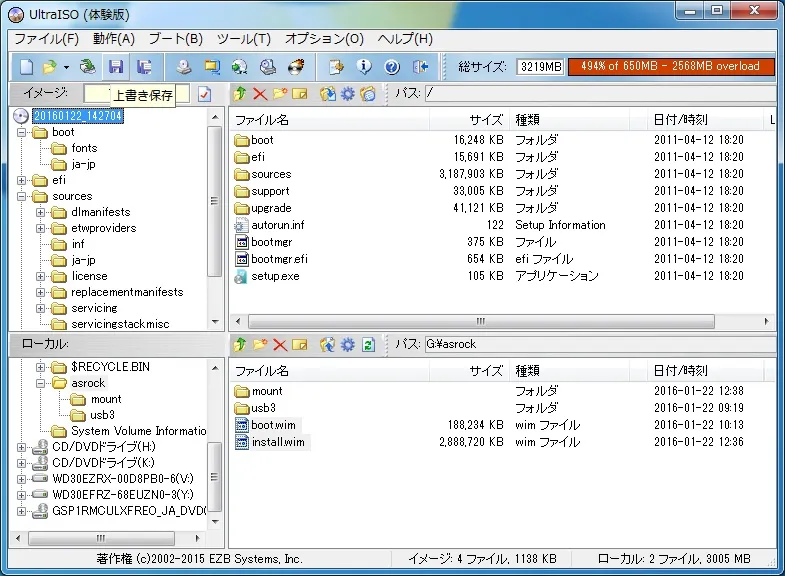Click the blue arrow folder icon in local toolbar
This screenshot has height=576, width=785.
(x=327, y=344)
